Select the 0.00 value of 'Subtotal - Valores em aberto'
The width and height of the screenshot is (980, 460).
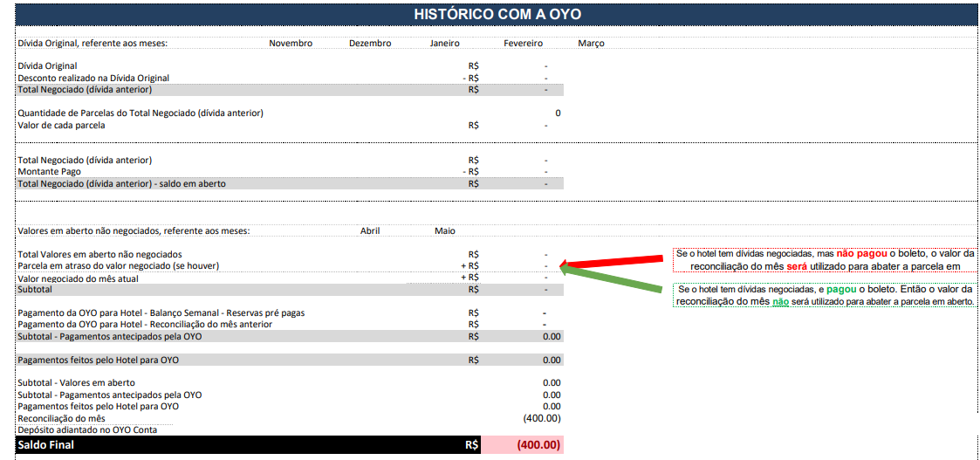click(552, 382)
